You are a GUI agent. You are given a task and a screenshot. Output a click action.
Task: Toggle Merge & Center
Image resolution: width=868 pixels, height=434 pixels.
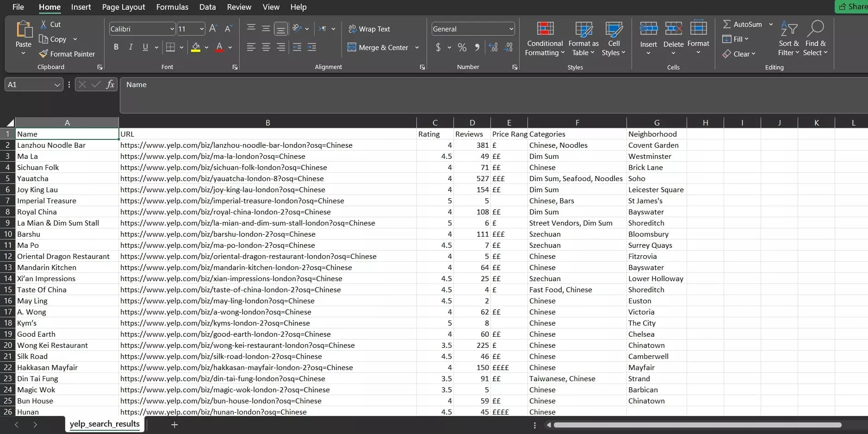(x=378, y=47)
